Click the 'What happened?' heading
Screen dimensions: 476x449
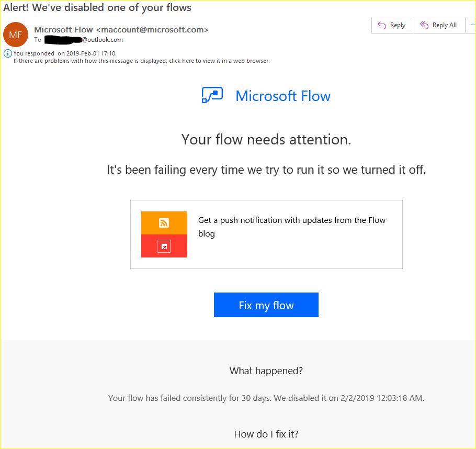click(266, 371)
